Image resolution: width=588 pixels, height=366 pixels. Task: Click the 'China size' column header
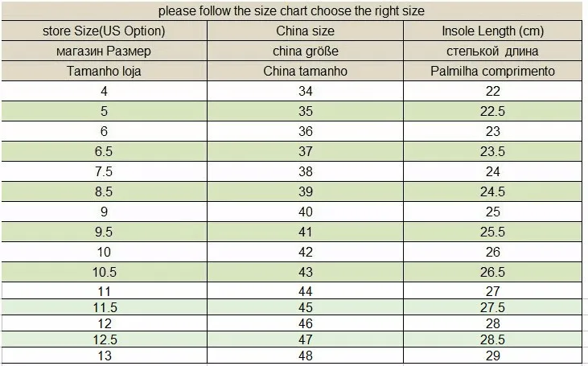305,31
